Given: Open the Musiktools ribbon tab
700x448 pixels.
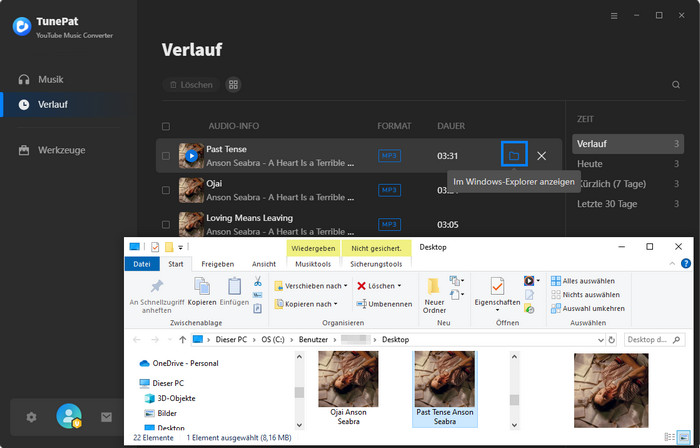Looking at the screenshot, I should pyautogui.click(x=313, y=264).
